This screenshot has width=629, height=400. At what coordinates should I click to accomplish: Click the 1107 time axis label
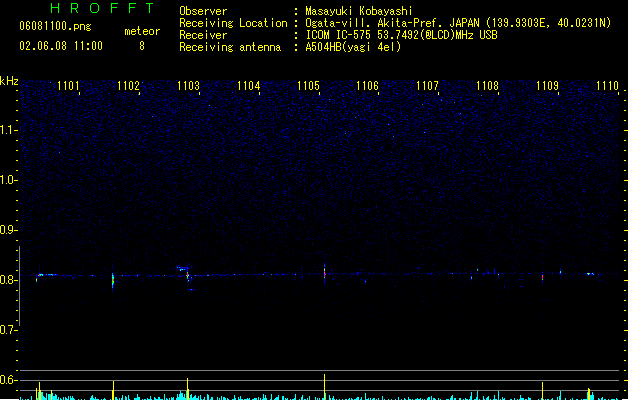[x=427, y=86]
